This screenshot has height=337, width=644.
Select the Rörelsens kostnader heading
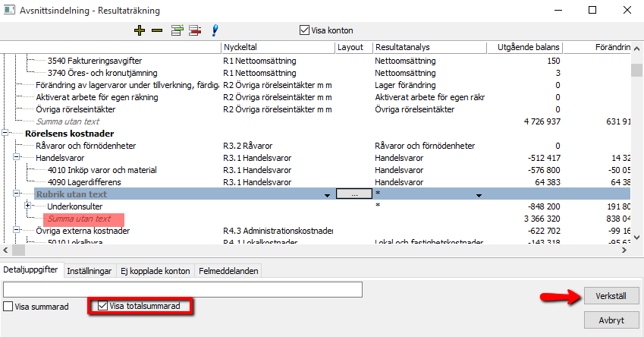pos(70,134)
